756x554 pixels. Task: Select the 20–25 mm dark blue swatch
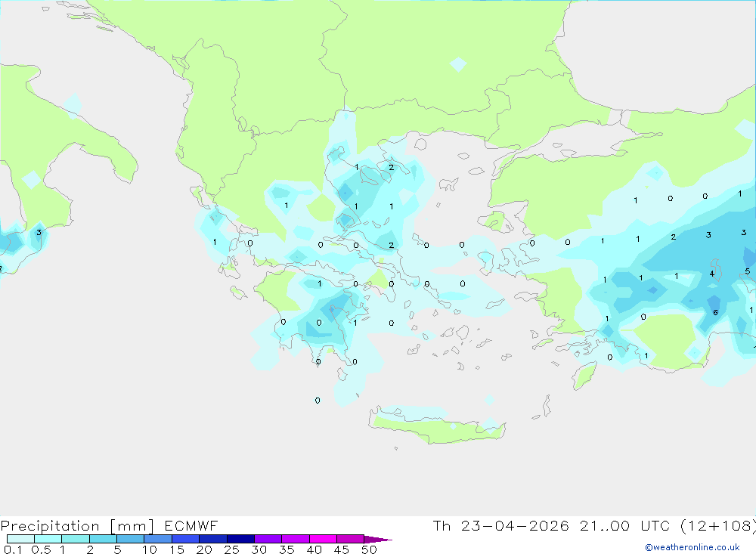tap(212, 539)
